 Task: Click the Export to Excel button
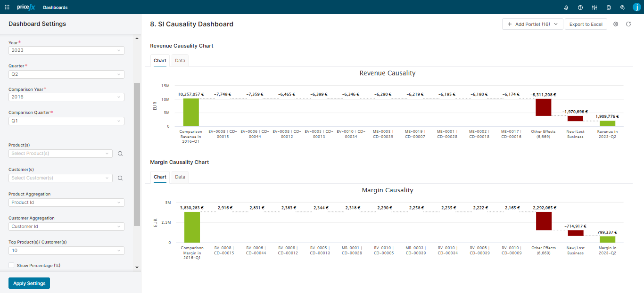coord(586,24)
